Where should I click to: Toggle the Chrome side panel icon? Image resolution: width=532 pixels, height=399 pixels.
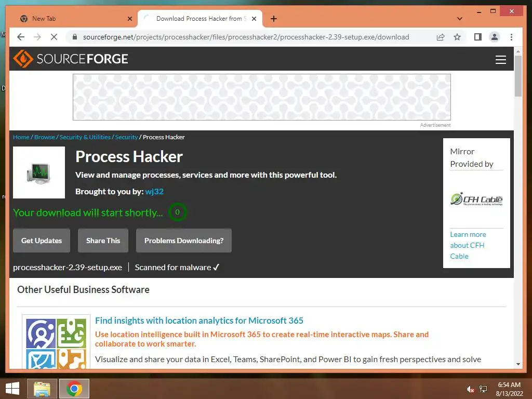(478, 37)
